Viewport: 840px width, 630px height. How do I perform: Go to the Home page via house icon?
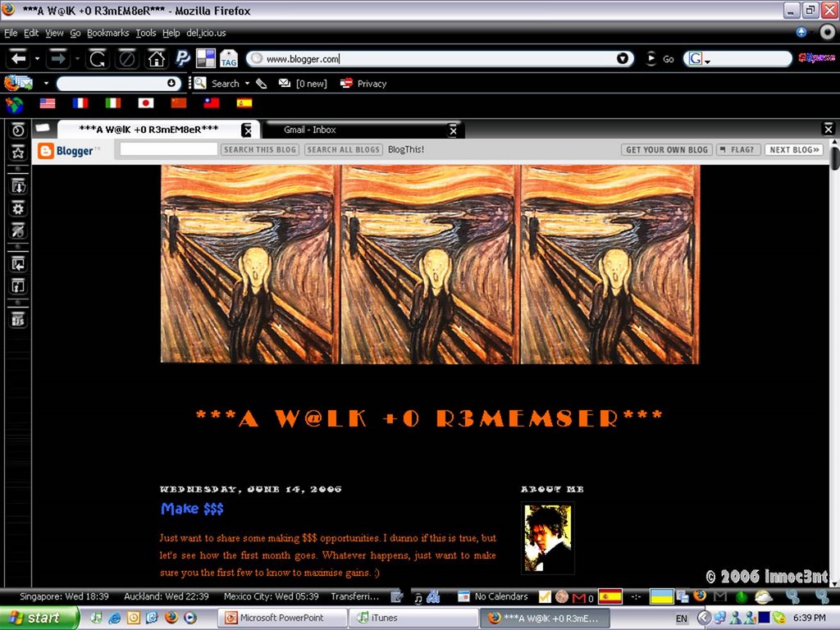157,58
